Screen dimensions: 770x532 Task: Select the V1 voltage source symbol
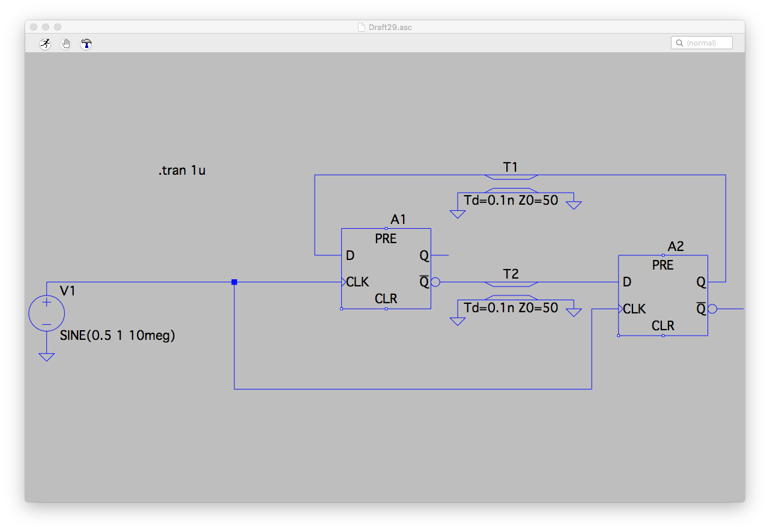pyautogui.click(x=47, y=313)
